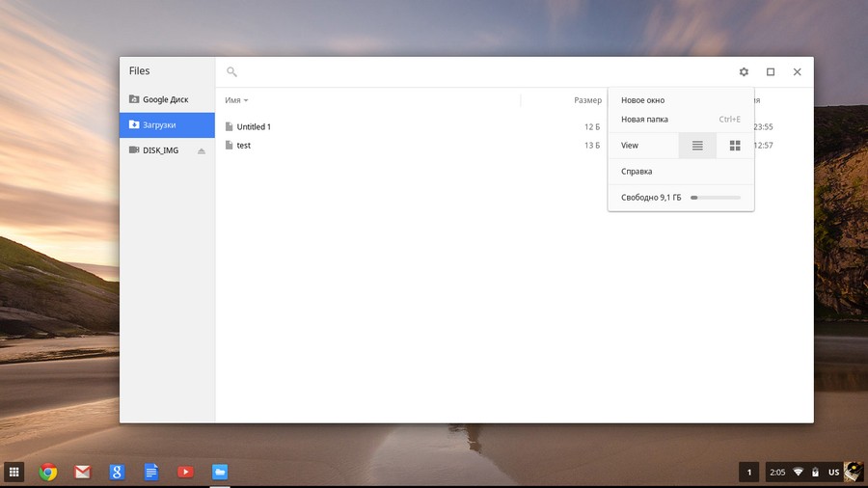Open Google Search shelf icon
Screen dimensions: 868x488
tap(117, 472)
